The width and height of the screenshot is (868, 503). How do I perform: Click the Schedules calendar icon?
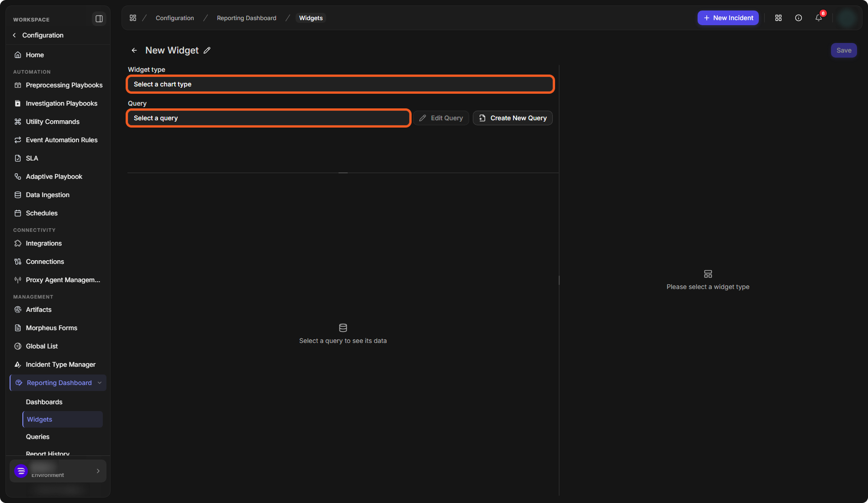[18, 213]
